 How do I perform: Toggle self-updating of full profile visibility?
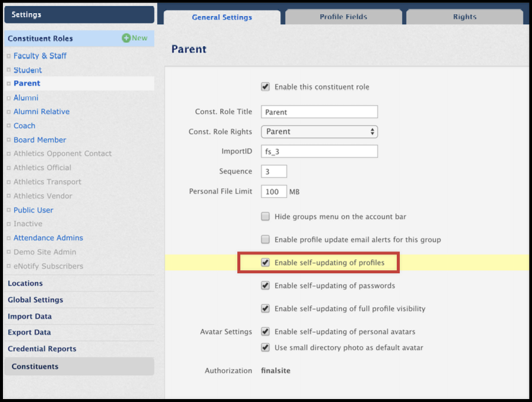(x=265, y=309)
